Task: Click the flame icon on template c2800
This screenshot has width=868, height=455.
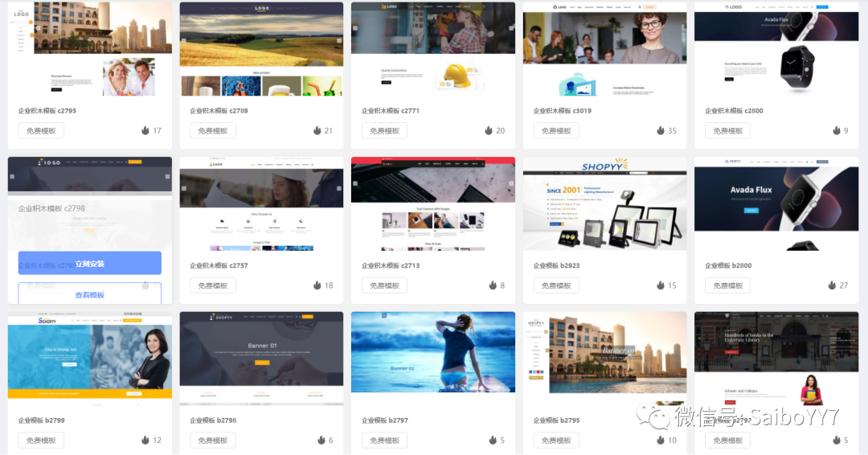Action: tap(836, 130)
